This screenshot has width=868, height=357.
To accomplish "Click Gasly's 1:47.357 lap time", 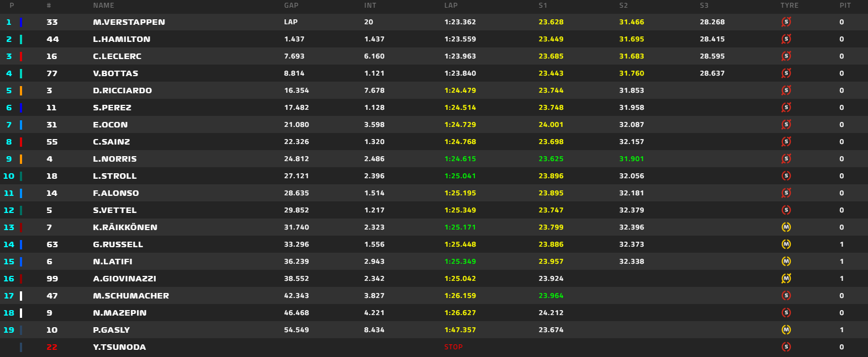I will click(x=460, y=330).
